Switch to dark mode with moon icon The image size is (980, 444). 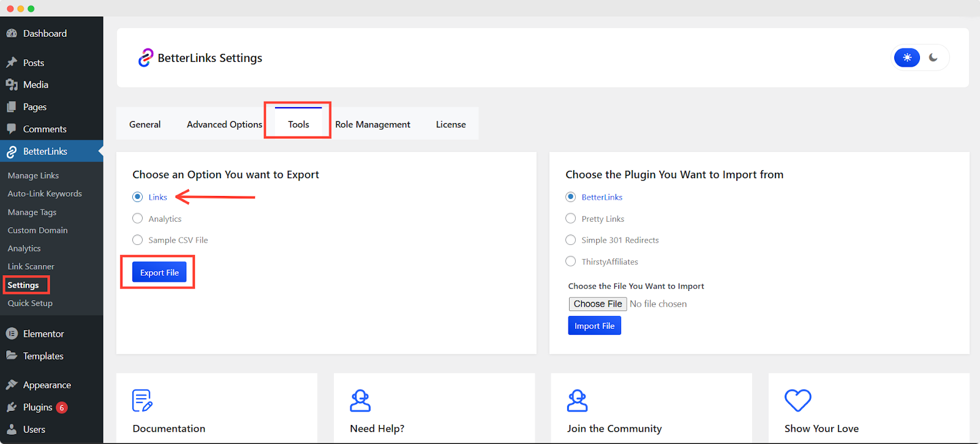tap(933, 58)
